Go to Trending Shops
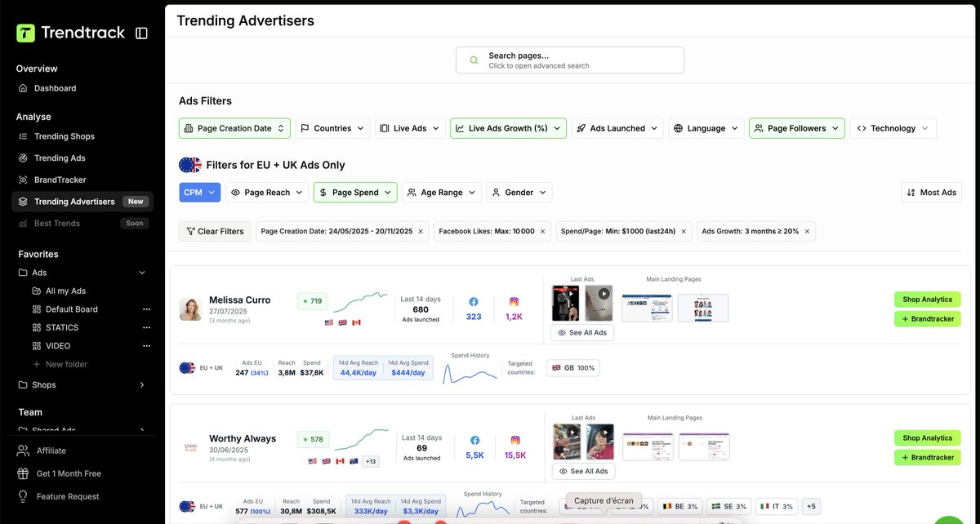The height and width of the screenshot is (524, 980). pyautogui.click(x=64, y=136)
